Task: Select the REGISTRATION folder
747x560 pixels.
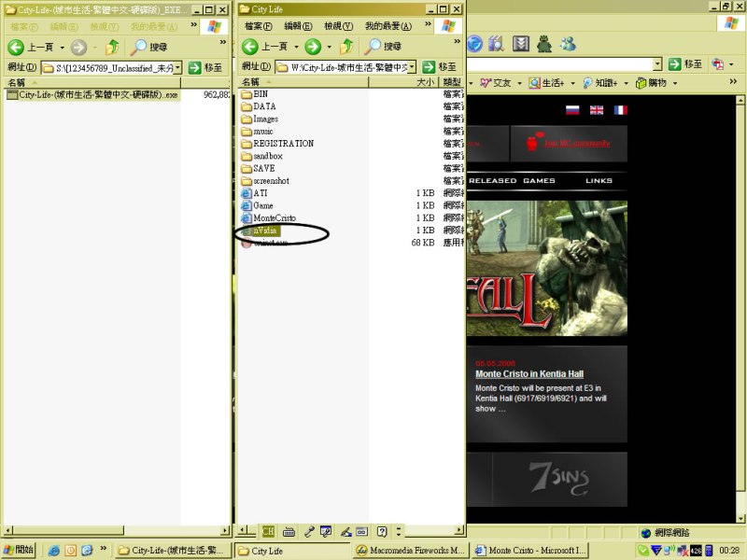Action: [277, 144]
